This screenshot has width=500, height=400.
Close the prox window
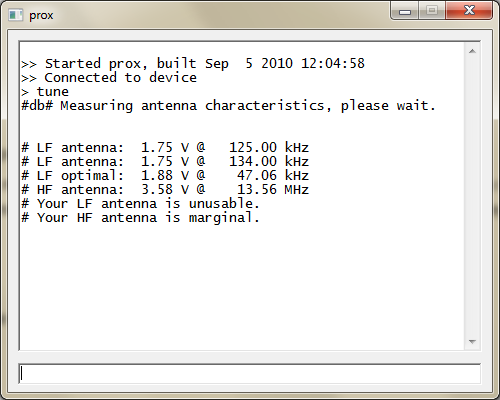coord(469,11)
